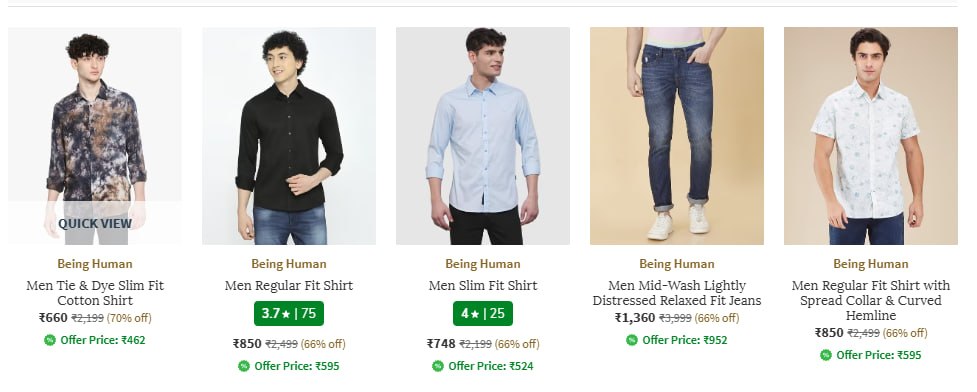Open Men Mid-Wash Lightly Distressed Jeans link

[x=677, y=293]
